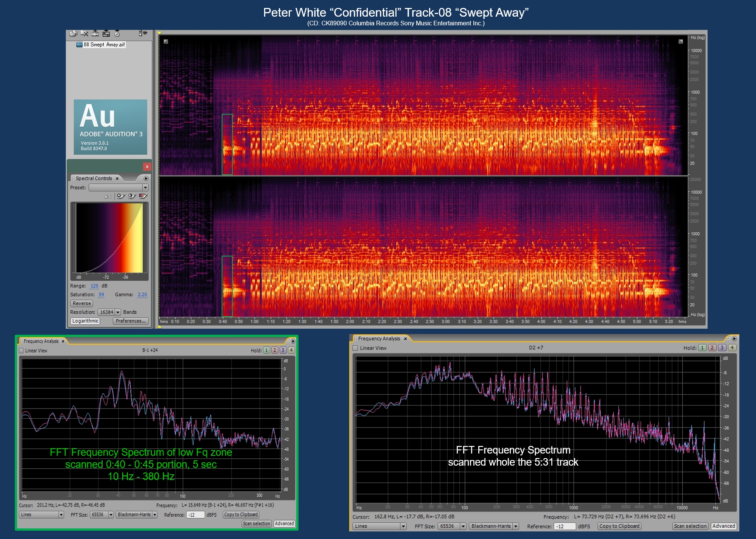Open Preferences... from Spectral Controls

(x=131, y=321)
